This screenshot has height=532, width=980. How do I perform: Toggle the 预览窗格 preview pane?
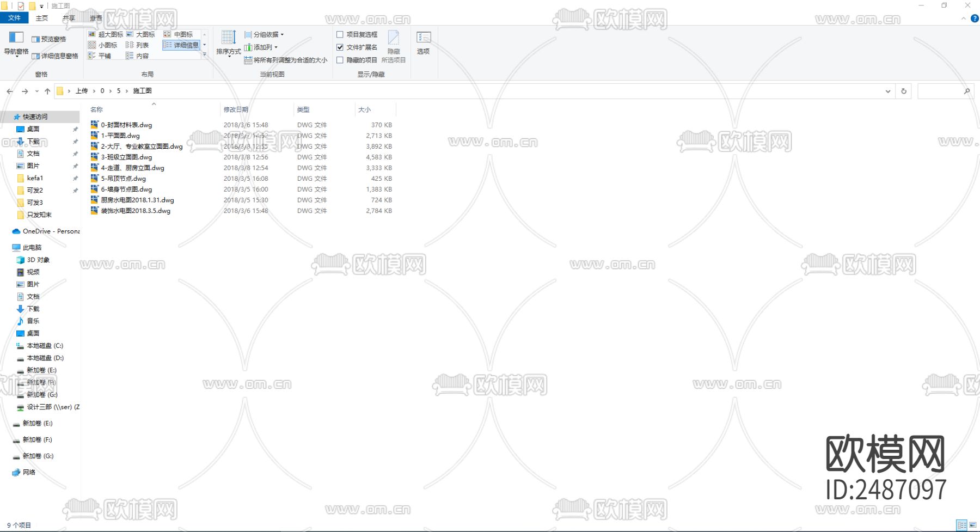49,39
